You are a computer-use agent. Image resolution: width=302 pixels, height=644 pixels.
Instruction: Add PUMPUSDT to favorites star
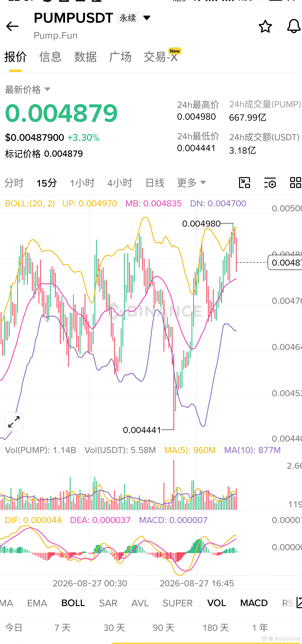[x=265, y=26]
